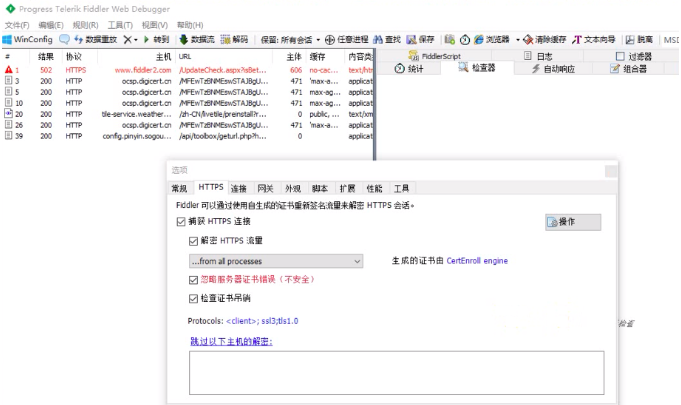Click the 数据流 stream button

tap(197, 40)
